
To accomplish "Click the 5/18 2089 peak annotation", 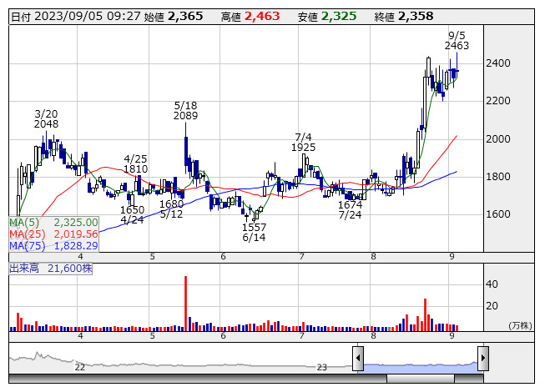I will pos(185,110).
